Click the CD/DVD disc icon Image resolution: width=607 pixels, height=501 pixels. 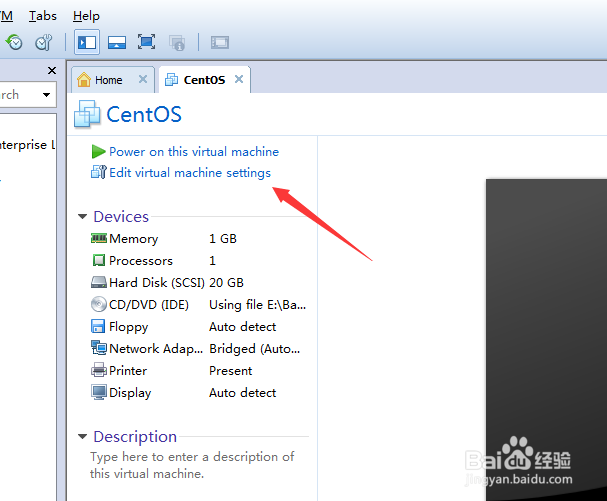pyautogui.click(x=99, y=304)
